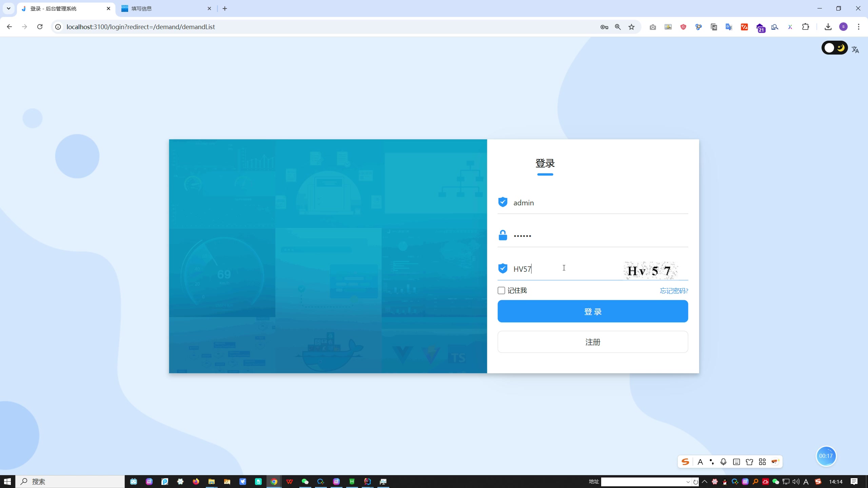Open the Chrome three-dot menu
868x488 pixels.
[x=859, y=27]
